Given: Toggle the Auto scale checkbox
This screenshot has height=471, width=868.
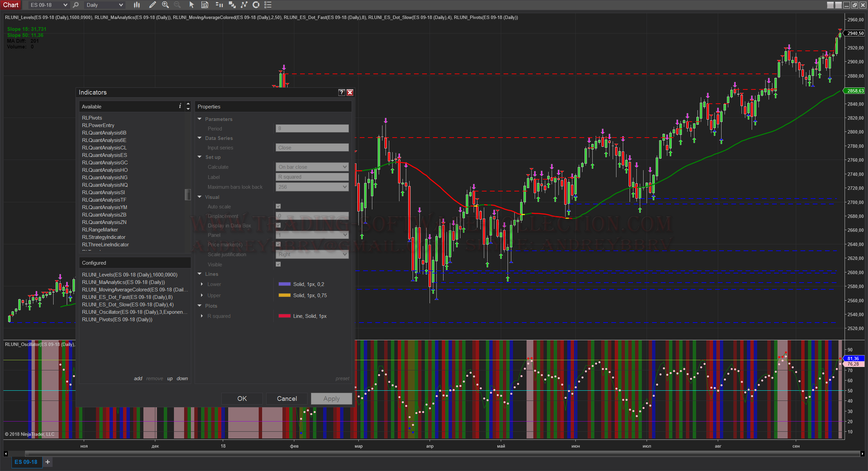Looking at the screenshot, I should [x=278, y=206].
